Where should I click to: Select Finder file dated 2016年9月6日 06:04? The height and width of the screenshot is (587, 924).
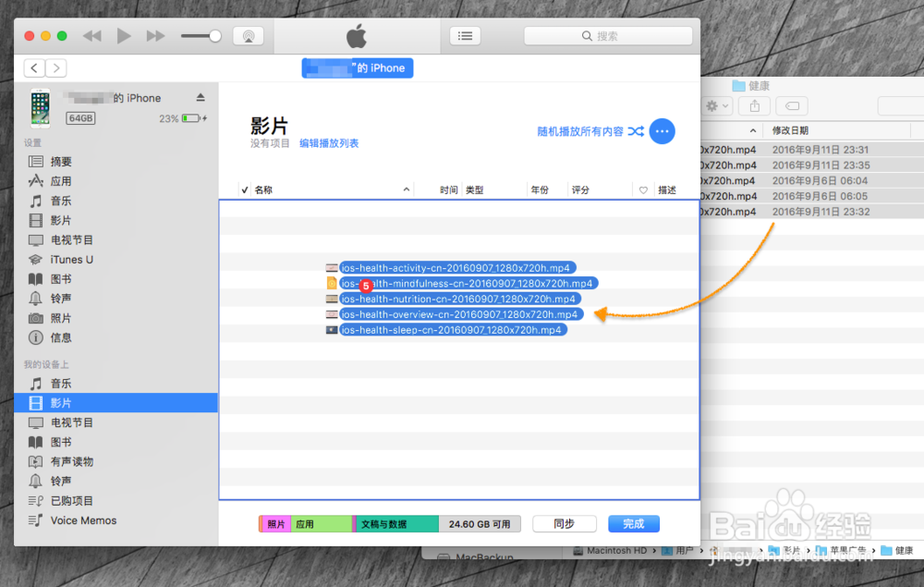pos(812,180)
